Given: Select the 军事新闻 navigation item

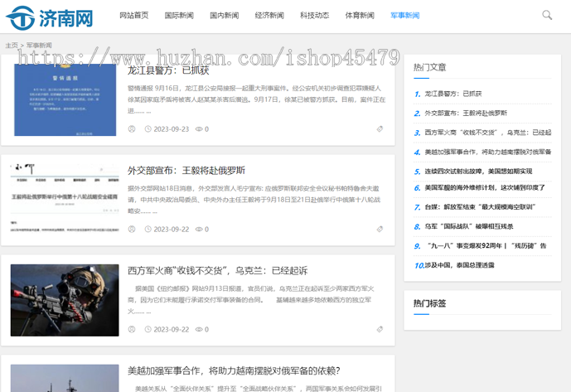Looking at the screenshot, I should (x=405, y=15).
